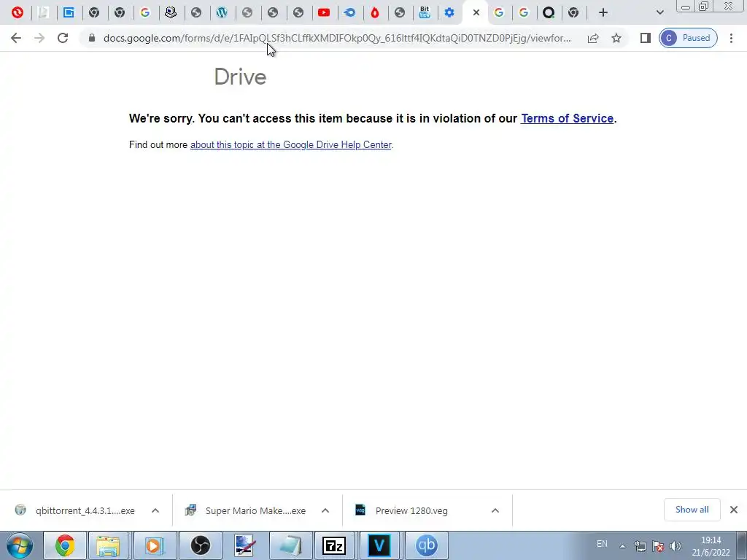Go back to the previous page
This screenshot has height=560, width=747.
(16, 38)
